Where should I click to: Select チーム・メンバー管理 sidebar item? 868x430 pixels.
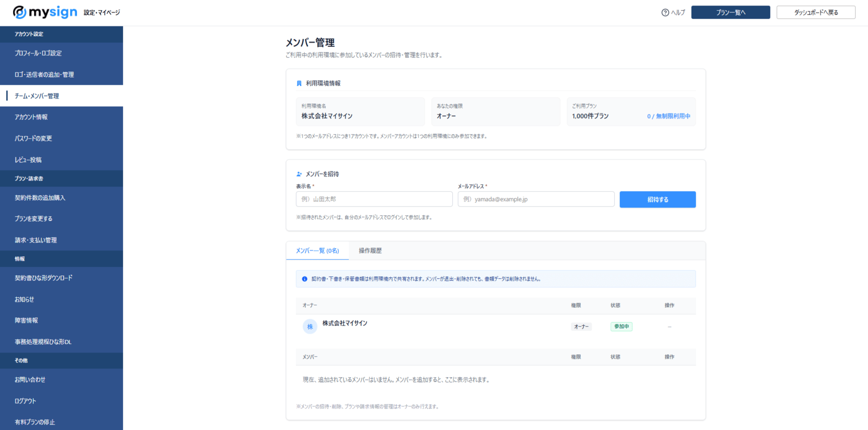[x=62, y=96]
